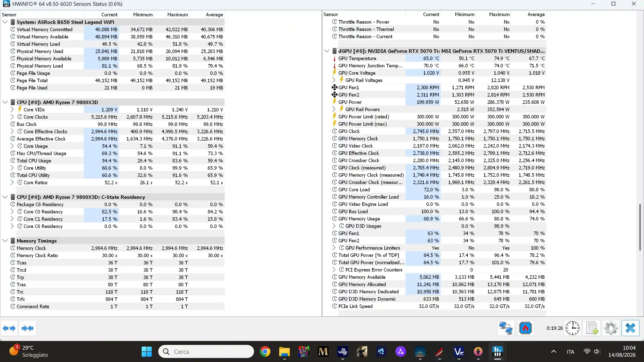Image resolution: width=644 pixels, height=362 pixels.
Task: Click the expand layout arrows button
Action: tap(9, 328)
